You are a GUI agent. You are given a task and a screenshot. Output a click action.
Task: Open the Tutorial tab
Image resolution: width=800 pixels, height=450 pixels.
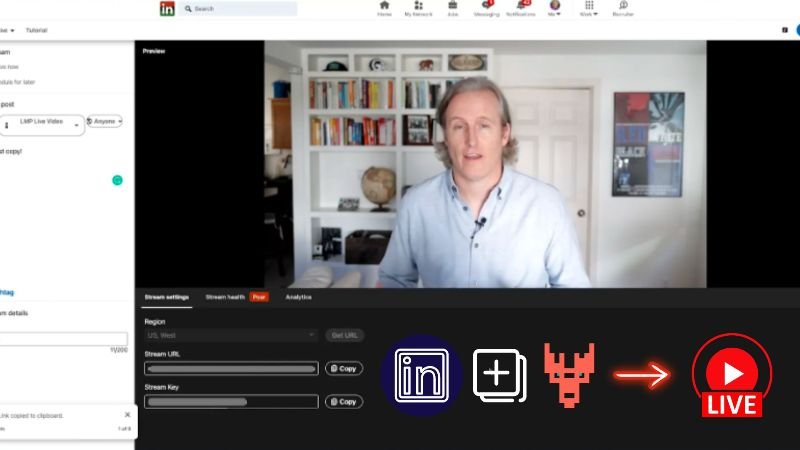coord(37,31)
